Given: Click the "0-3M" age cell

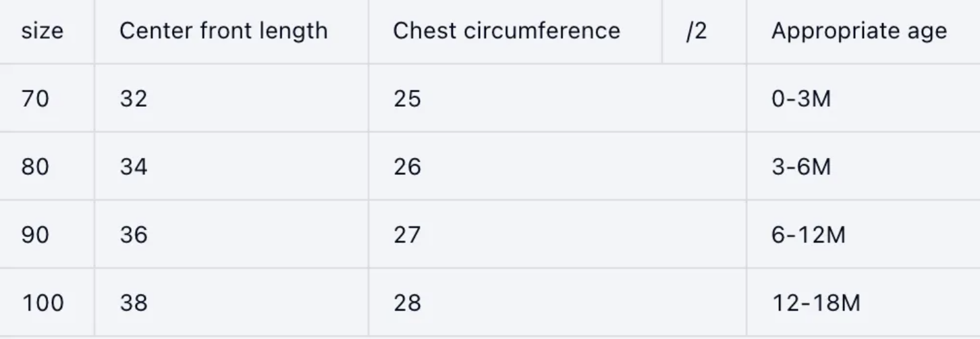Looking at the screenshot, I should tap(801, 99).
